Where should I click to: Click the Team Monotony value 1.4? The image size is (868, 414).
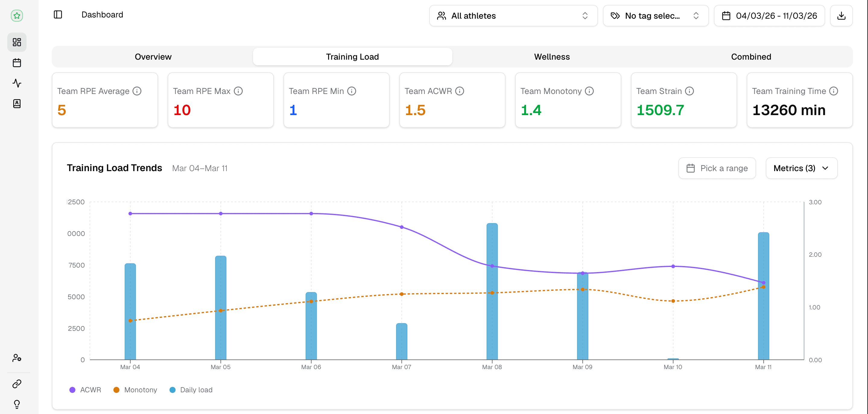click(531, 110)
